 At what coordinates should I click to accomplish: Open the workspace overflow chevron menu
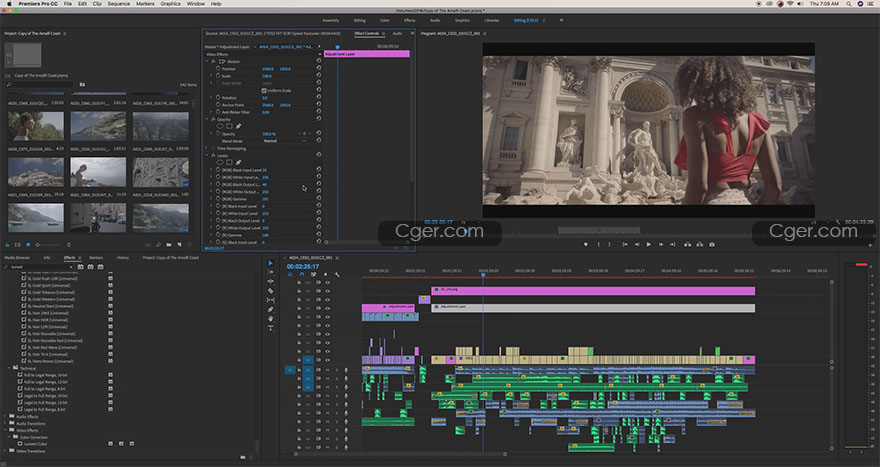tap(561, 20)
